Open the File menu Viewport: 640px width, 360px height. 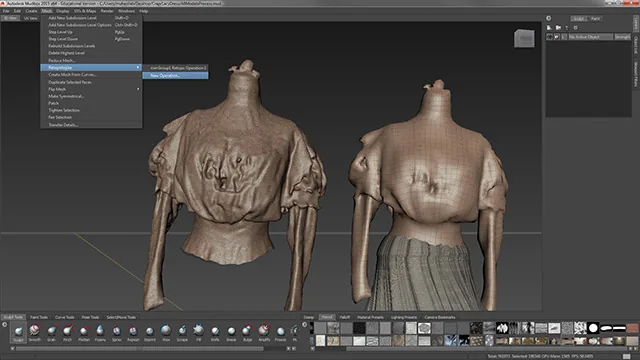[6, 11]
